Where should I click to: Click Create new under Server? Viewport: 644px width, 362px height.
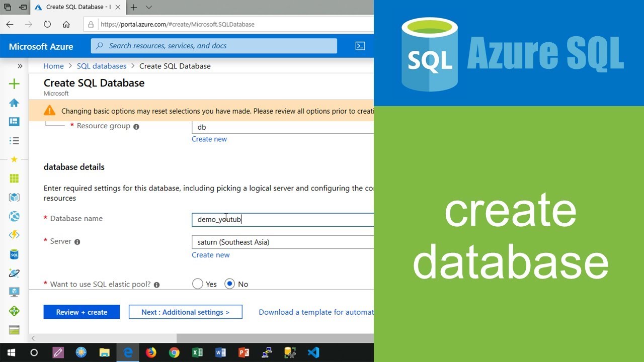(210, 255)
